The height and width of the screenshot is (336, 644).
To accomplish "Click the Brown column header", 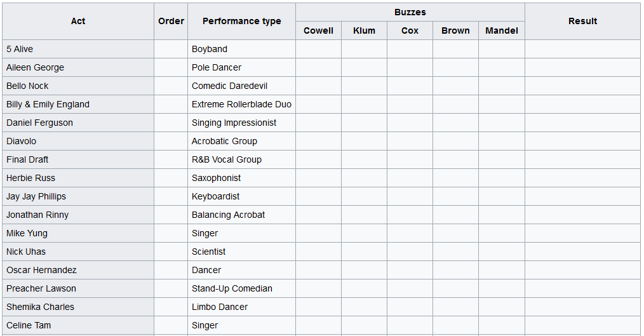I will point(455,30).
